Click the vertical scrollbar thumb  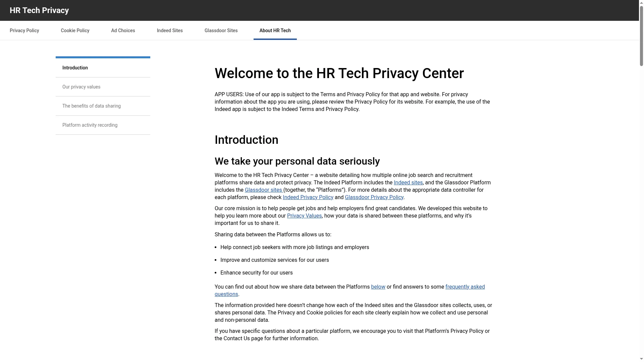coord(641,35)
